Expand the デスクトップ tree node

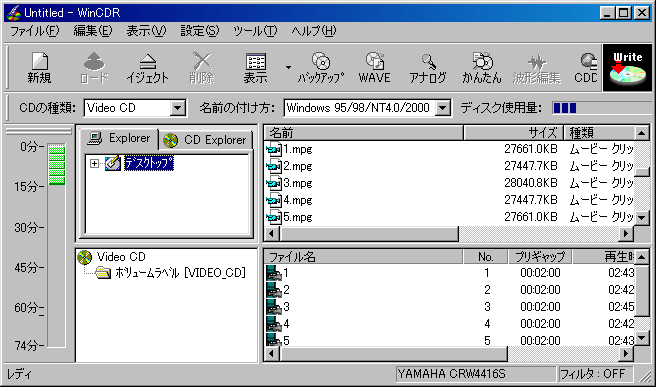(95, 163)
